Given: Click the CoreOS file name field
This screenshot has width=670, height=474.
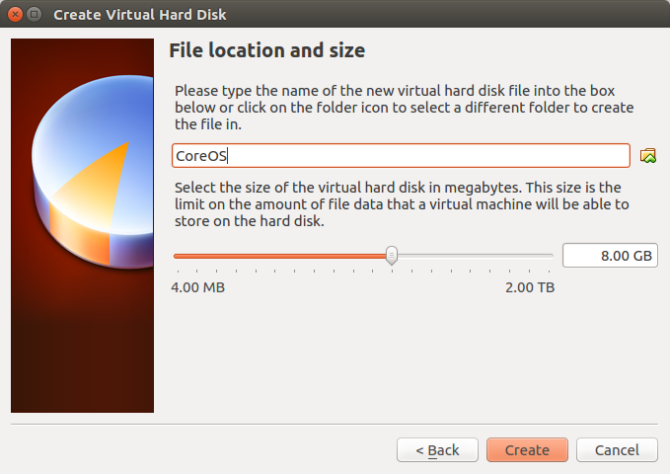Looking at the screenshot, I should click(400, 155).
